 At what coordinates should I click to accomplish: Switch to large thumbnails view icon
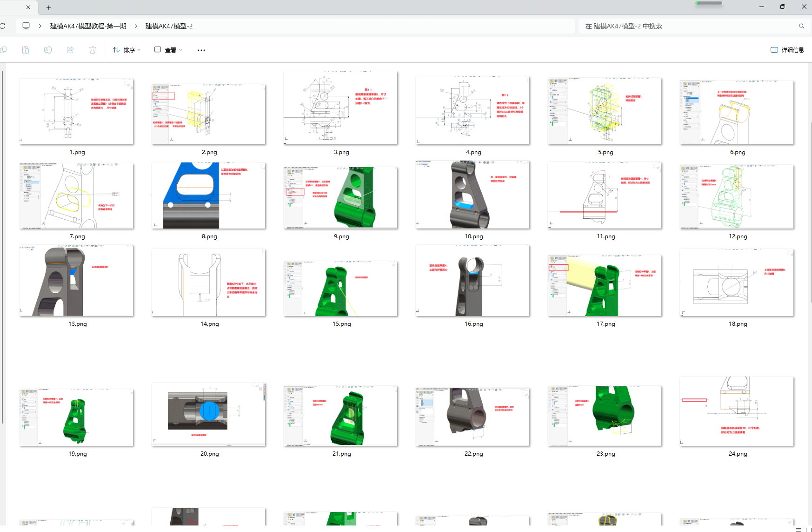coord(808,529)
